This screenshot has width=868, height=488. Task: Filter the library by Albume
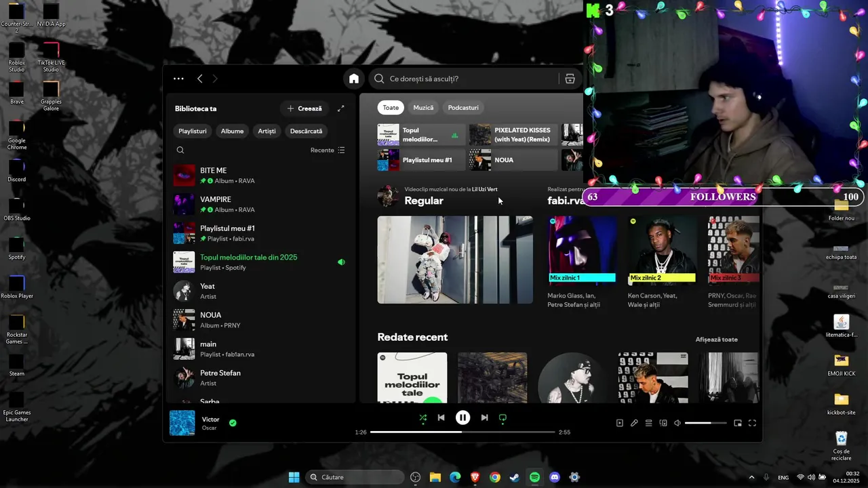232,131
